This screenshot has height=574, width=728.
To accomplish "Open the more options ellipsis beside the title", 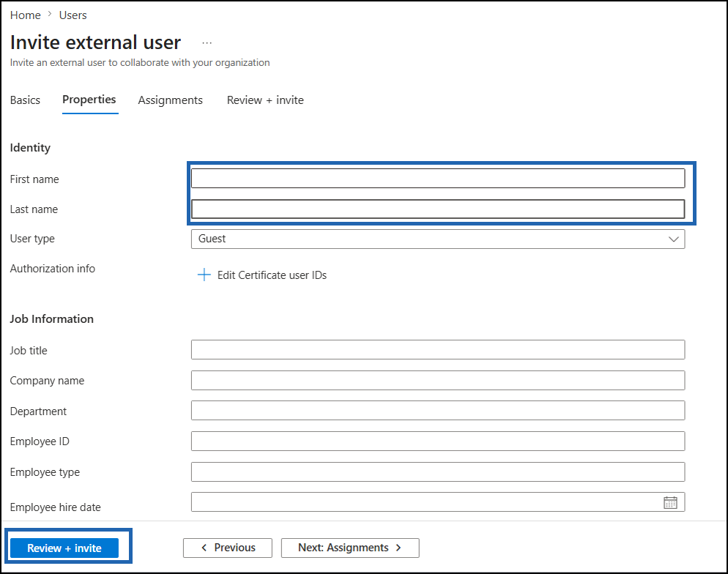I will (x=207, y=43).
